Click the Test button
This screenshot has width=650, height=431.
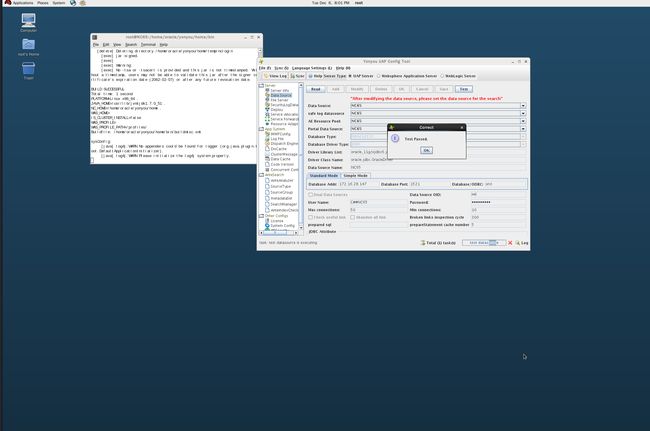[463, 89]
